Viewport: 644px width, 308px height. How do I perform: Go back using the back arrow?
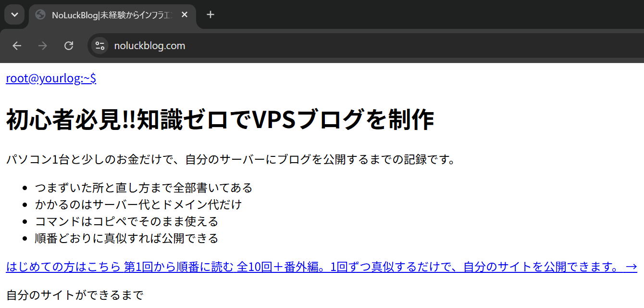[x=17, y=46]
